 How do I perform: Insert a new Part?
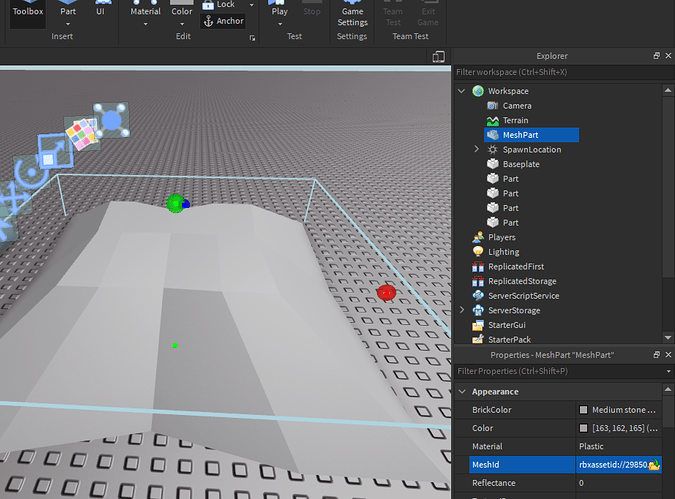(68, 9)
